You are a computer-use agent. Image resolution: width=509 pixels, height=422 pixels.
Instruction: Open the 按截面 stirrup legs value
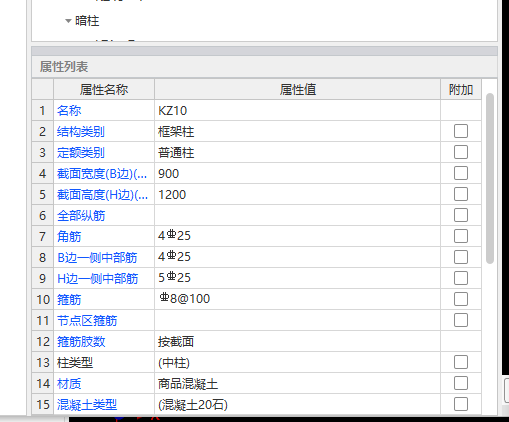pyautogui.click(x=298, y=341)
